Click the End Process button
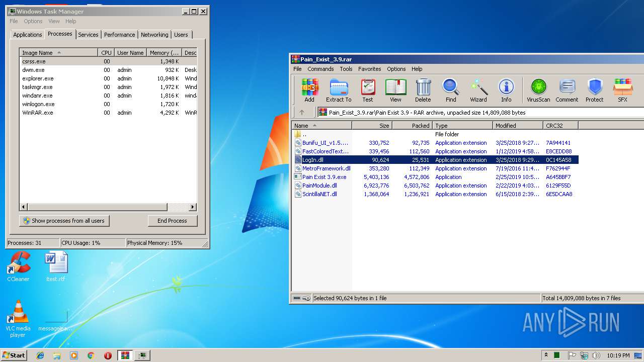The image size is (644, 362). tap(172, 221)
